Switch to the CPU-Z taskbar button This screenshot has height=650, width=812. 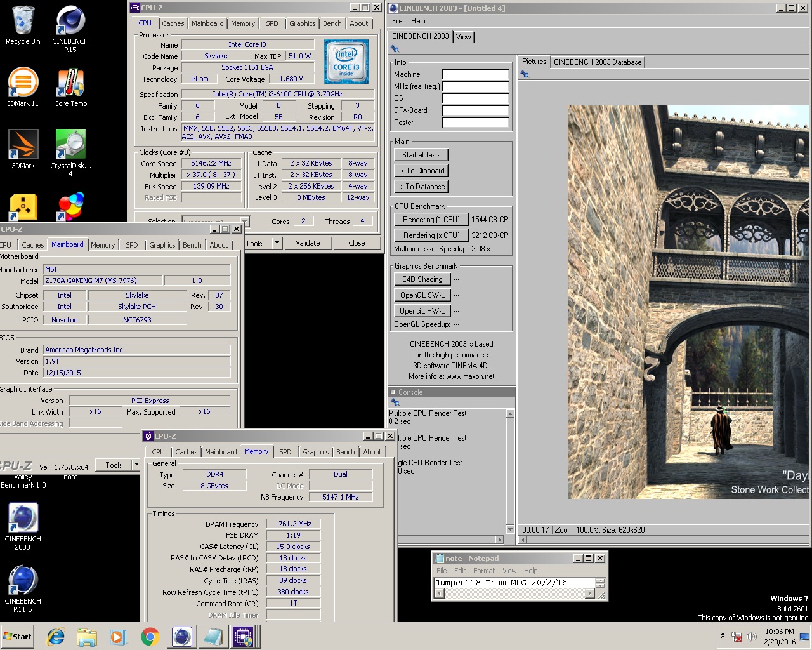(244, 637)
